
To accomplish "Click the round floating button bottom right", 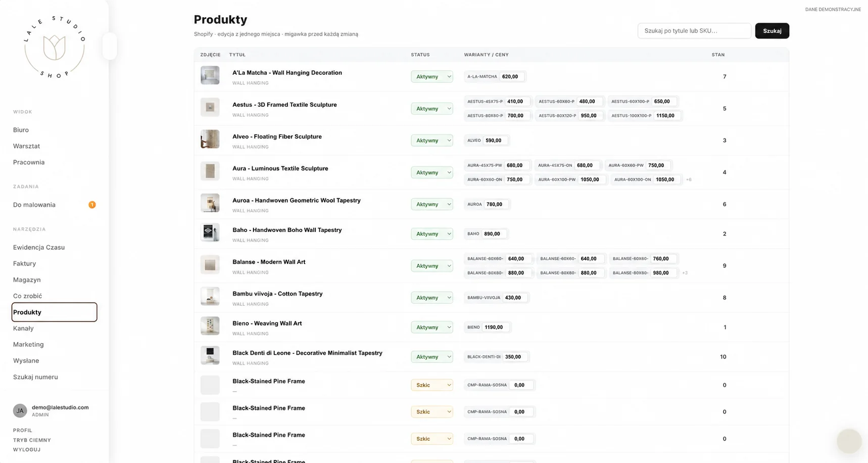I will click(849, 441).
